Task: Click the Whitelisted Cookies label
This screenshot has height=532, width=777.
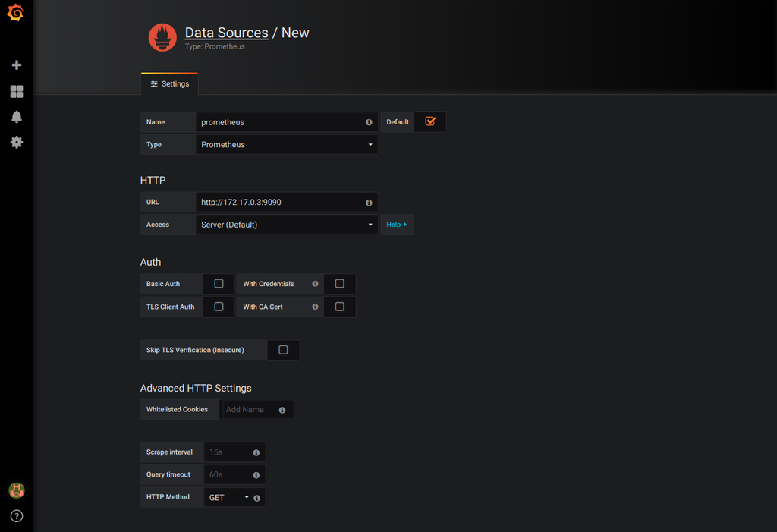Action: pos(177,410)
